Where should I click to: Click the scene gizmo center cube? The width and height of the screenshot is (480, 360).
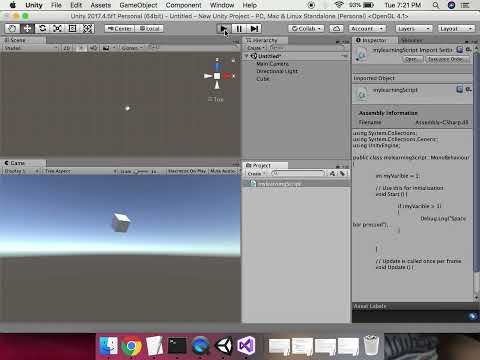217,76
